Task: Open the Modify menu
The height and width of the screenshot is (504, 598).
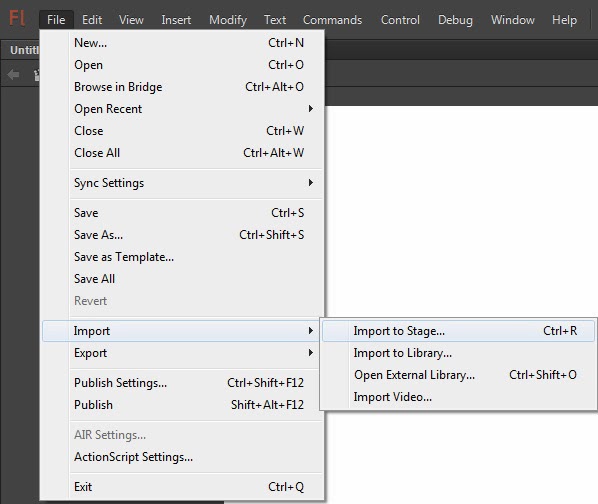Action: click(x=228, y=20)
